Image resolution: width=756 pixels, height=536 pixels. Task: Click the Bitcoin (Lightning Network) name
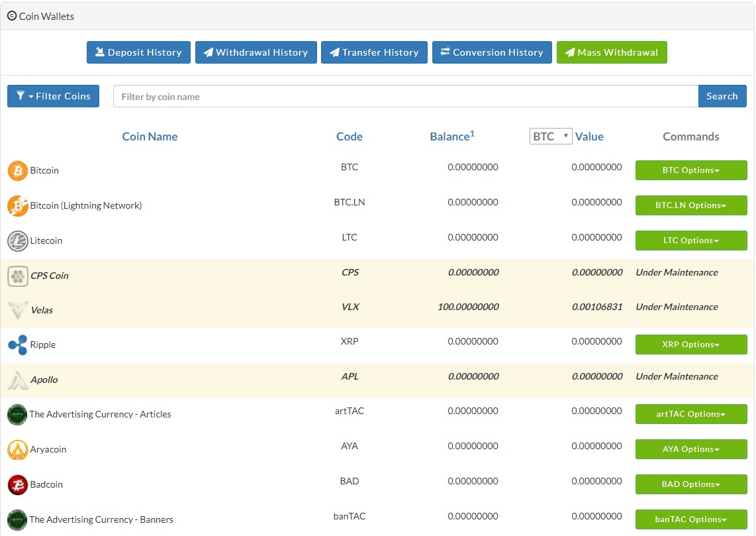coord(86,205)
